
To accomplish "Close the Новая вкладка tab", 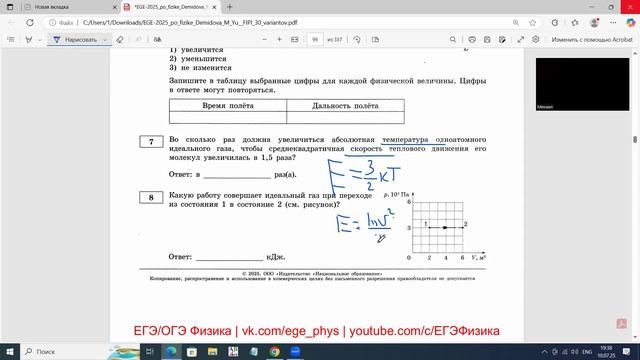I will click(115, 7).
